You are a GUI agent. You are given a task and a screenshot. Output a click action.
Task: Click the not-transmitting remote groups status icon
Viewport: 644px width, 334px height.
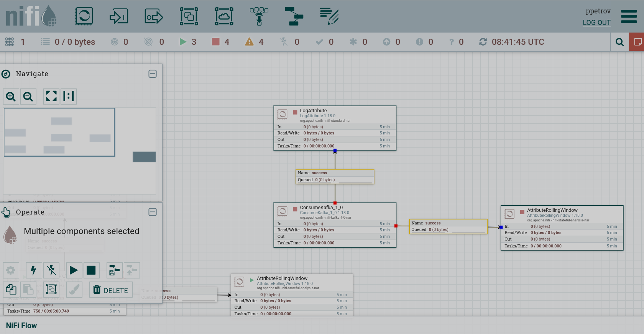click(148, 42)
